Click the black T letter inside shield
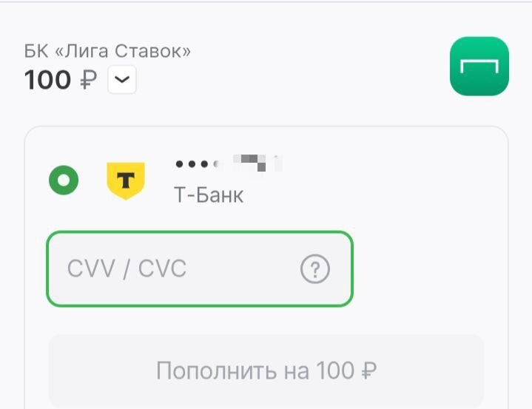This screenshot has height=409, width=532. point(126,180)
